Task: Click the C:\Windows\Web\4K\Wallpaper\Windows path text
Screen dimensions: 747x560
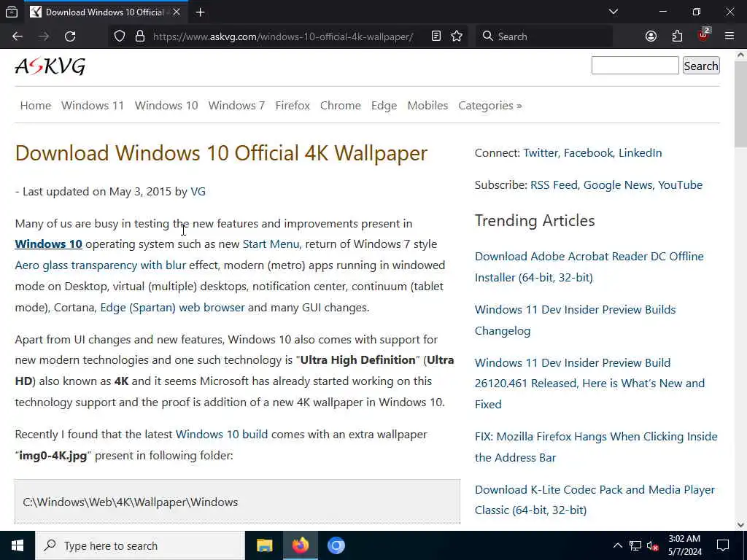Action: click(x=131, y=502)
